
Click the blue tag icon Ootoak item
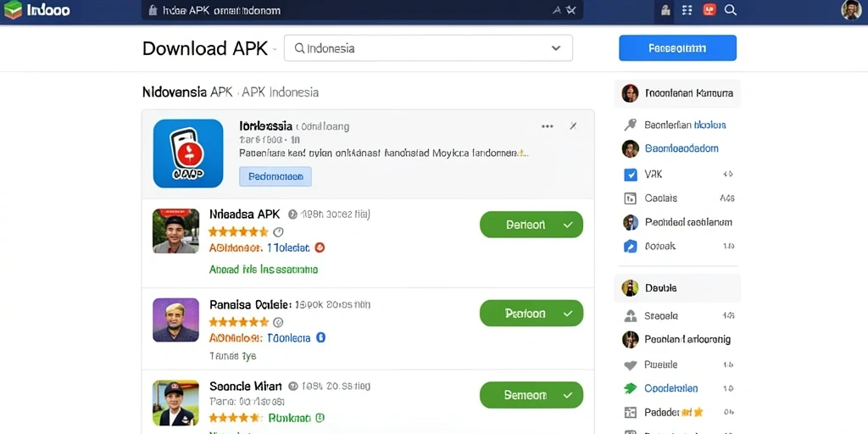coord(631,247)
